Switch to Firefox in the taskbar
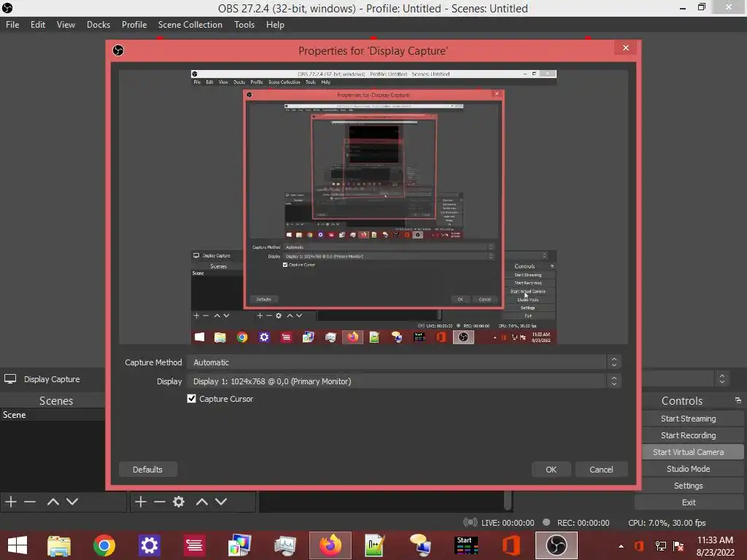The height and width of the screenshot is (560, 747). coord(330,545)
